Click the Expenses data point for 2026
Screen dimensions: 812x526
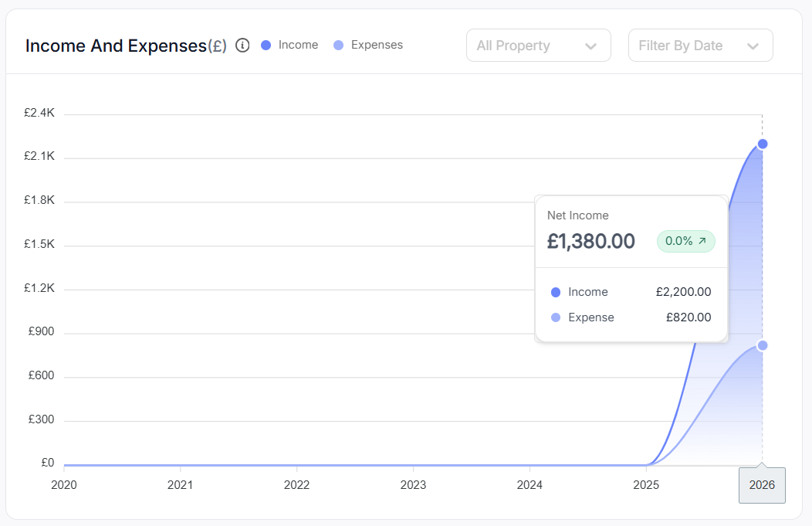[x=763, y=345]
